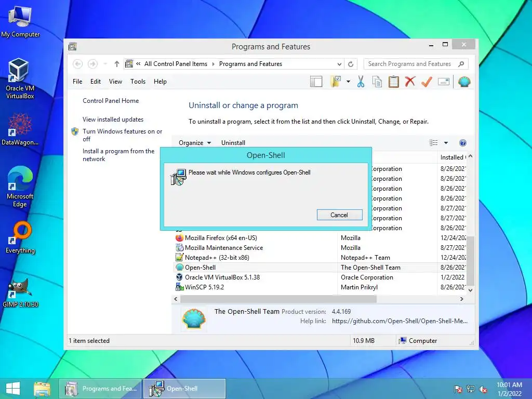Select Mozilla Maintenance Service row
The width and height of the screenshot is (532, 399).
[321, 248]
